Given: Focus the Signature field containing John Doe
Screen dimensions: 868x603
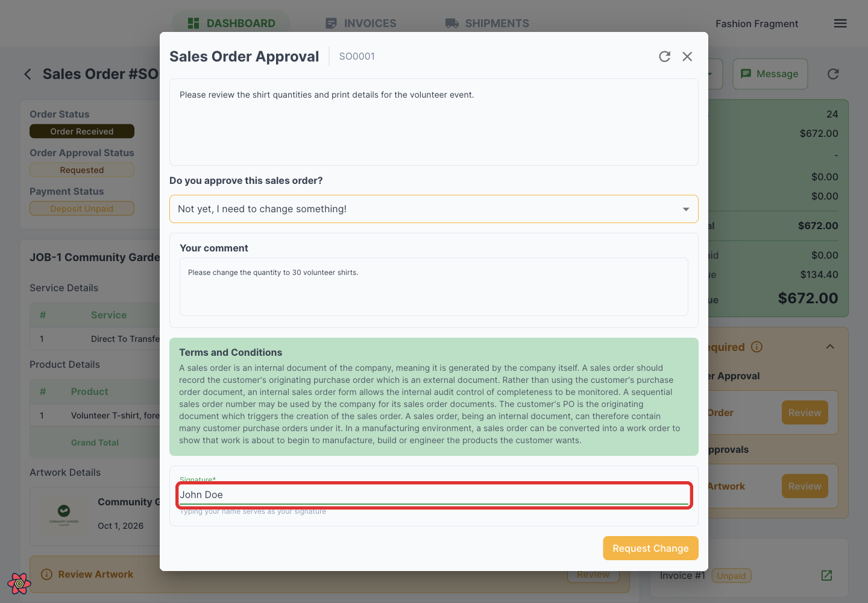Looking at the screenshot, I should [x=434, y=495].
